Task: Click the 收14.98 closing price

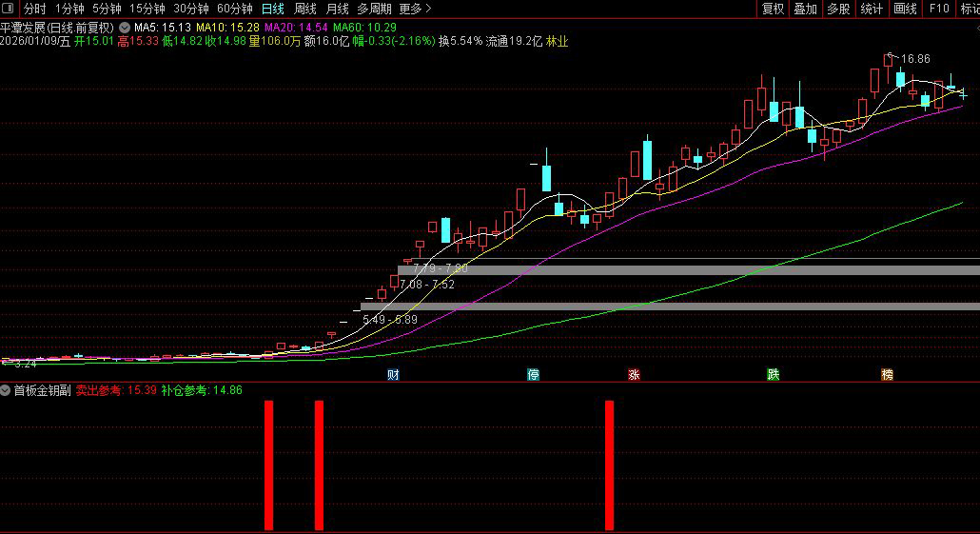Action: [225, 41]
